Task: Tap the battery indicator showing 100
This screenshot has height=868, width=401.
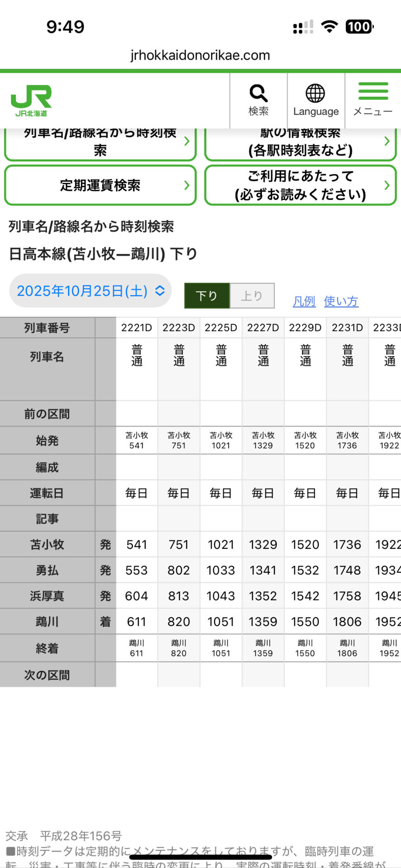Action: click(359, 27)
